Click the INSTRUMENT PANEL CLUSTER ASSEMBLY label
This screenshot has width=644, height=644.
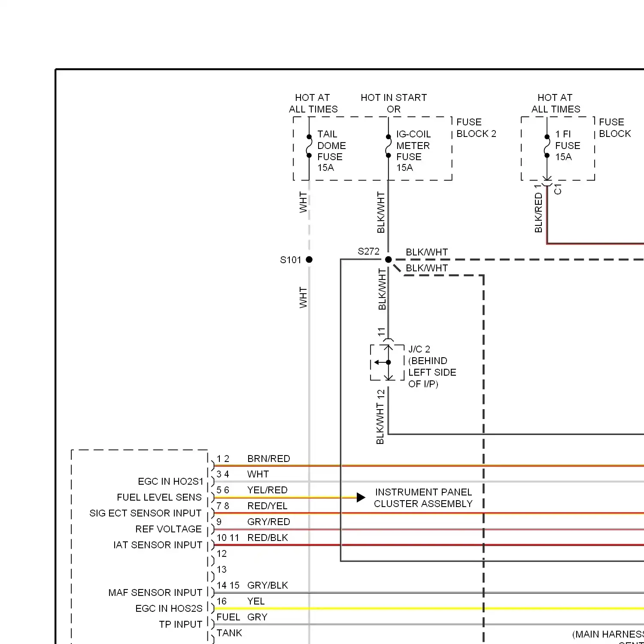pos(423,498)
